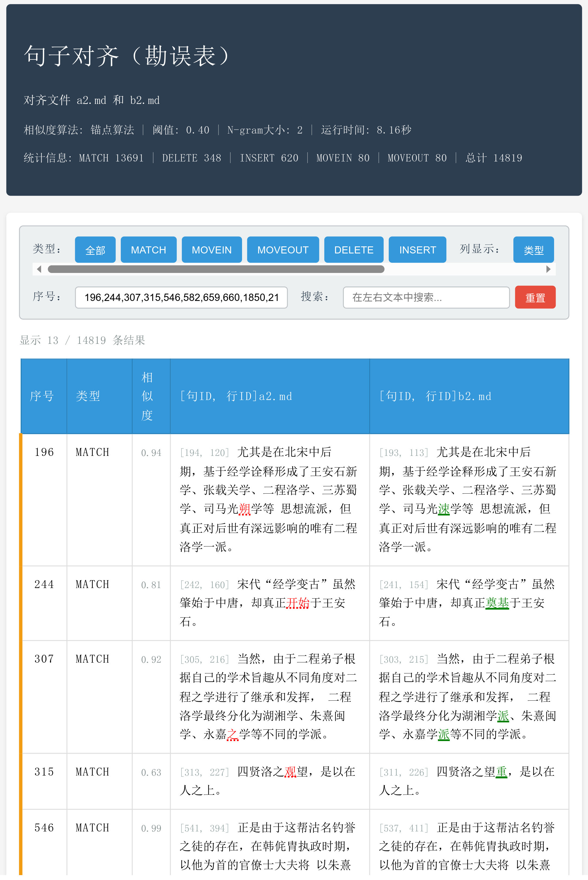Click the search box for left-right text
Image resolution: width=588 pixels, height=880 pixels.
point(426,298)
